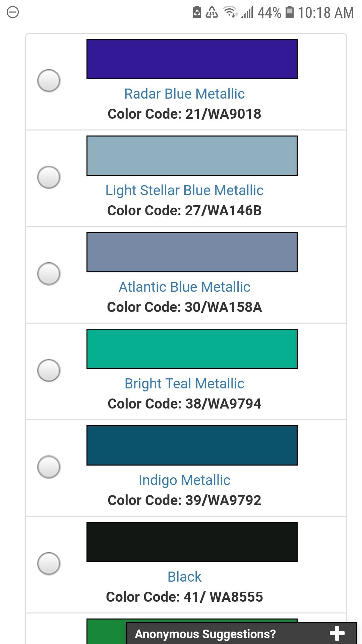The image size is (362, 644).
Task: Select the Indigo Metallic radio button
Action: click(x=49, y=467)
